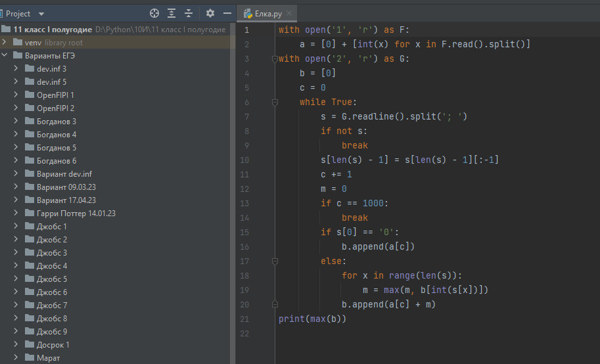The height and width of the screenshot is (364, 600).
Task: Click the Expand All icon in Project panel
Action: click(172, 13)
